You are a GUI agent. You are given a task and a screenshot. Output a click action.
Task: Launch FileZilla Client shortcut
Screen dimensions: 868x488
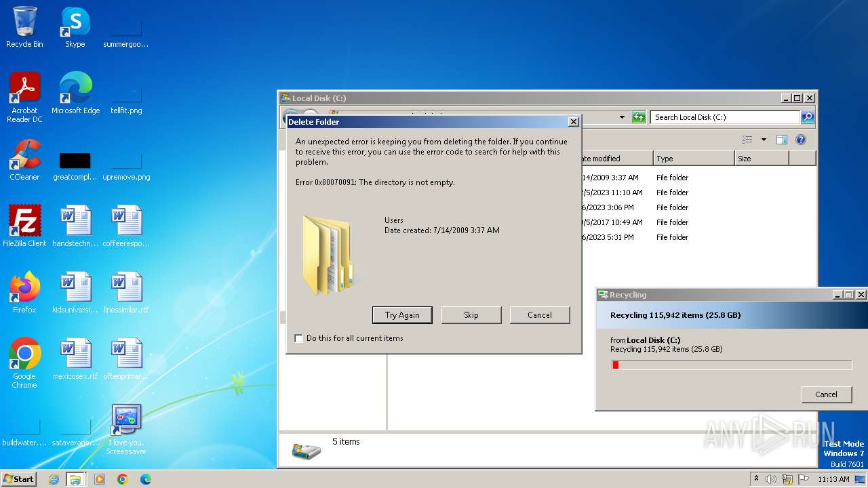(24, 226)
